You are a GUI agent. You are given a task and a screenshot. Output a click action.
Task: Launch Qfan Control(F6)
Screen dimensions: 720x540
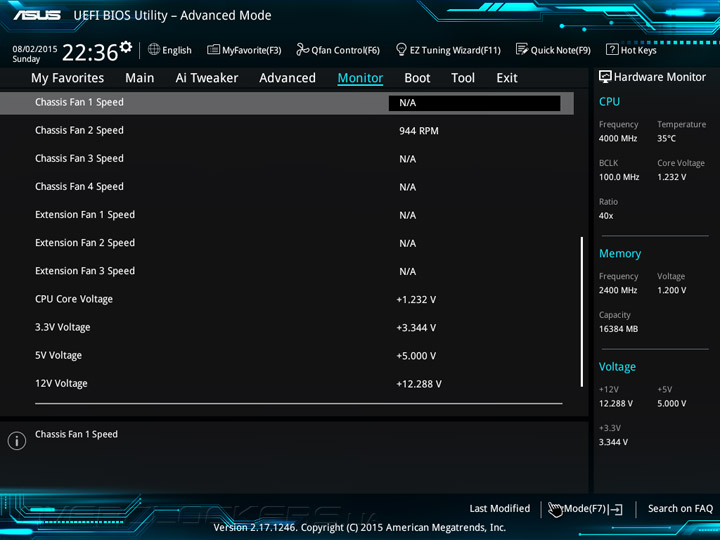(346, 50)
